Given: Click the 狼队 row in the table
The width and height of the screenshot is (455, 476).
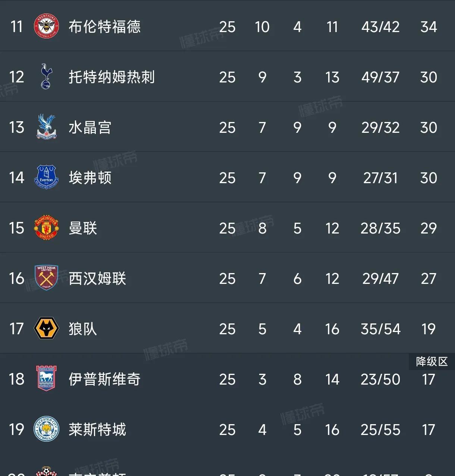Looking at the screenshot, I should 228,329.
